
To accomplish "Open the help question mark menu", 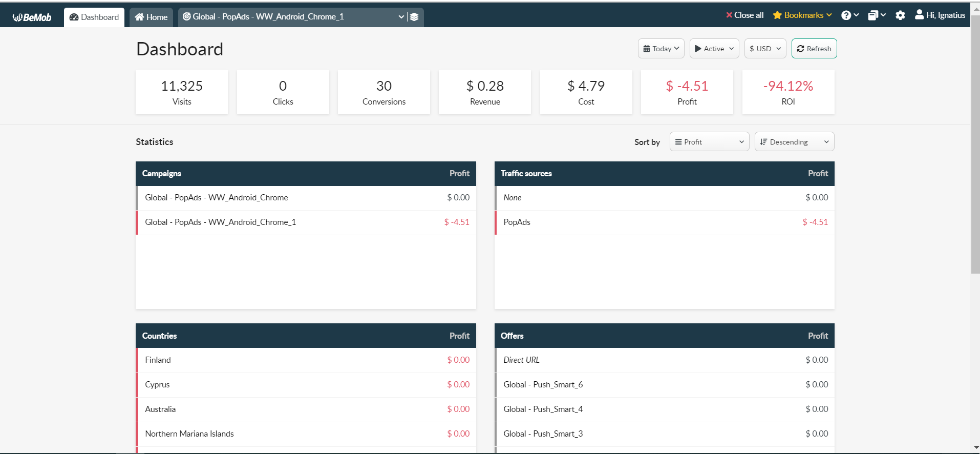I will (x=846, y=15).
